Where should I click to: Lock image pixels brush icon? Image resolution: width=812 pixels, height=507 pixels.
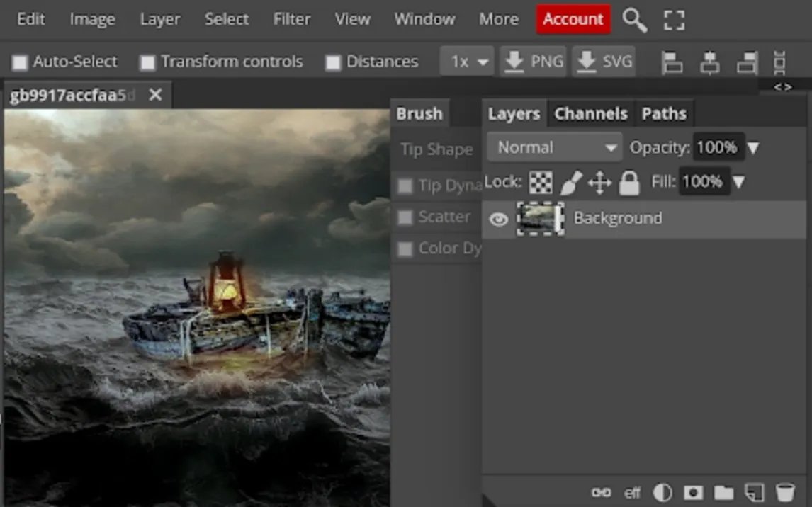pyautogui.click(x=570, y=183)
